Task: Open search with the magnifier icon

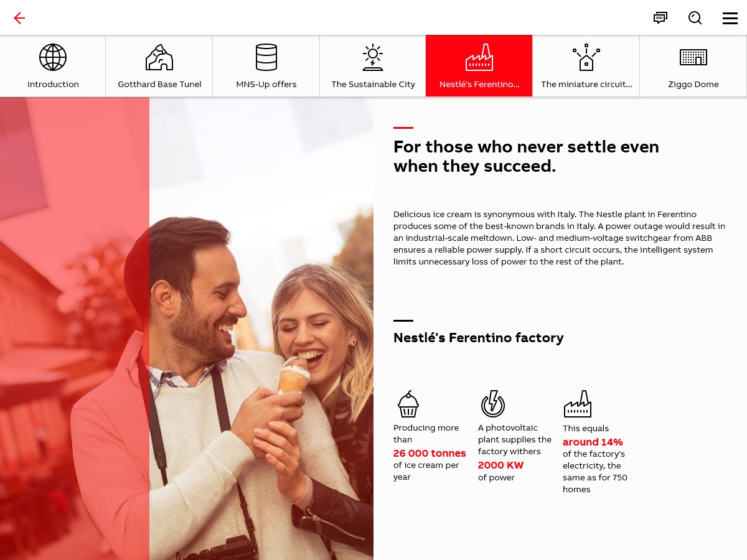Action: pyautogui.click(x=695, y=18)
